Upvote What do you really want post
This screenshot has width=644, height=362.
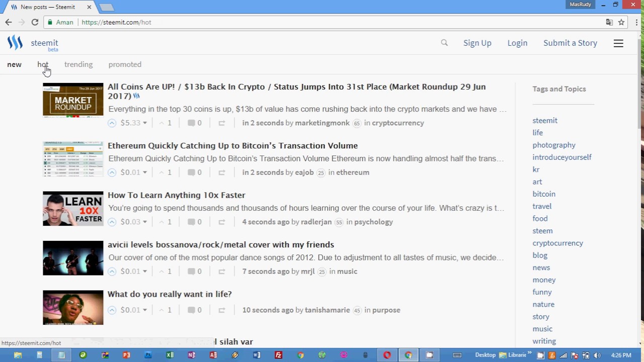(112, 310)
